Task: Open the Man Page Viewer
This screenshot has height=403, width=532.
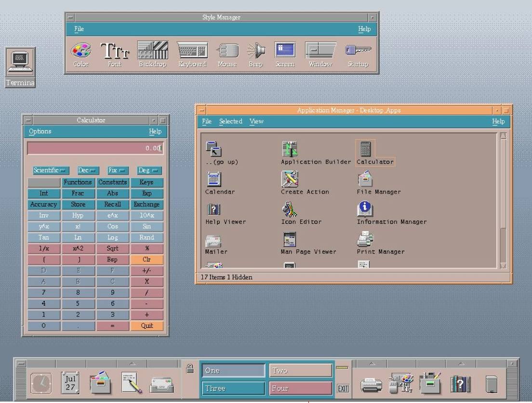Action: pos(290,239)
